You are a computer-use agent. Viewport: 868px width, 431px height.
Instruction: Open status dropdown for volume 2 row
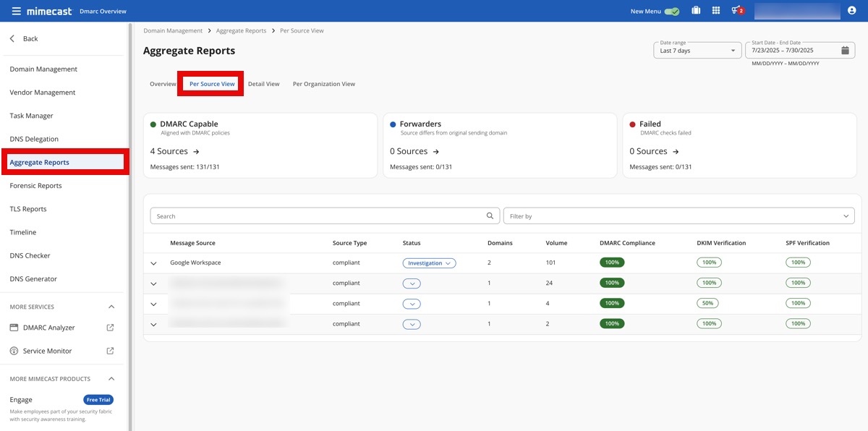click(412, 324)
